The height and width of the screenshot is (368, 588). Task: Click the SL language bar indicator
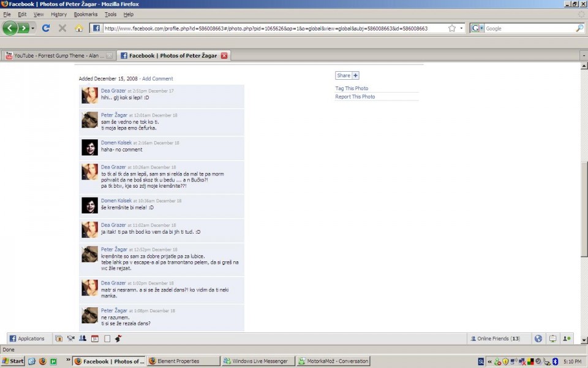click(x=481, y=362)
